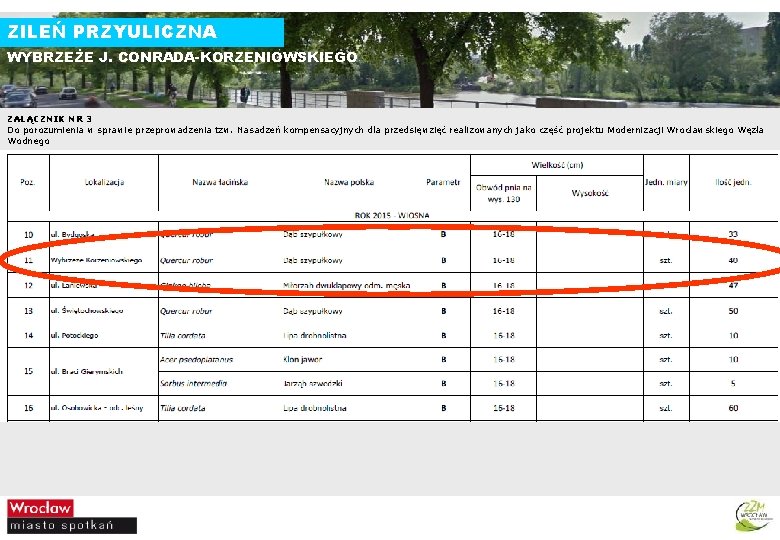Click the 'Parametr' column header
Screen dimensions: 780x540
point(443,182)
